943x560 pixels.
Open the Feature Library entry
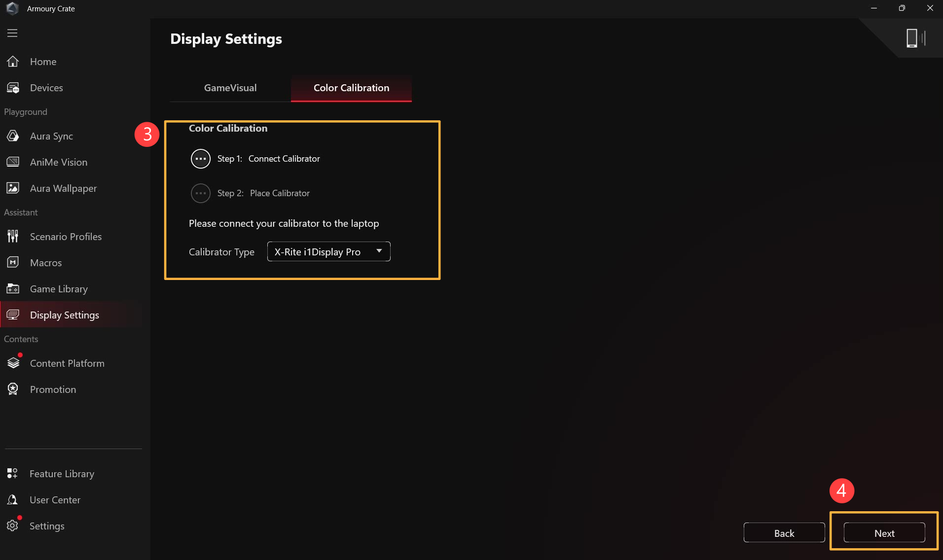[x=62, y=474]
